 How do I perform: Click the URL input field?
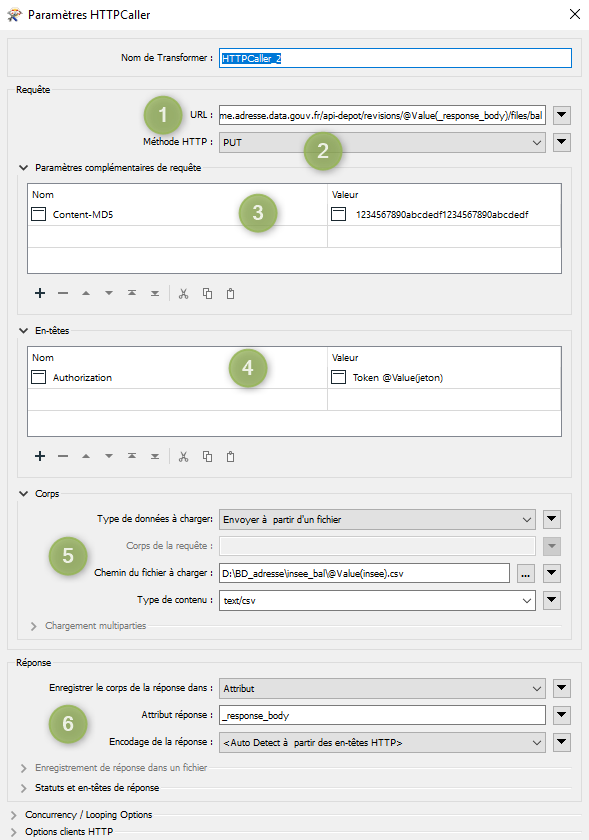[x=382, y=115]
